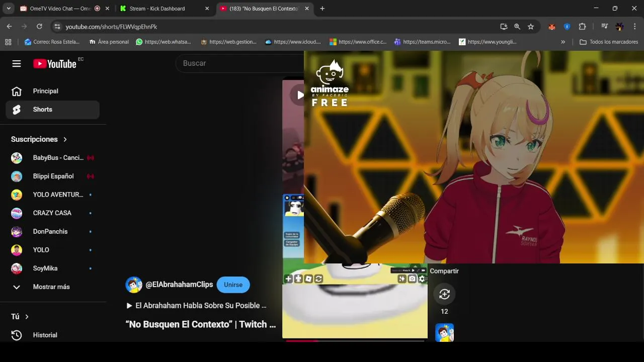The height and width of the screenshot is (362, 644).
Task: Reload the page with the refresh icon
Action: click(39, 26)
